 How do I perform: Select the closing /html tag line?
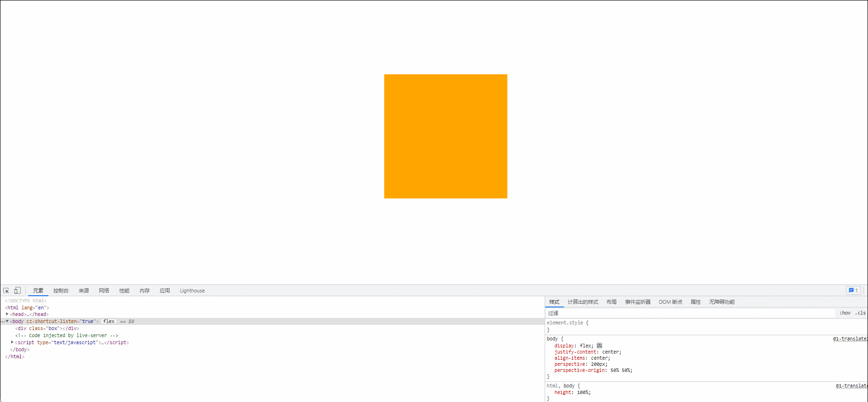pyautogui.click(x=15, y=357)
